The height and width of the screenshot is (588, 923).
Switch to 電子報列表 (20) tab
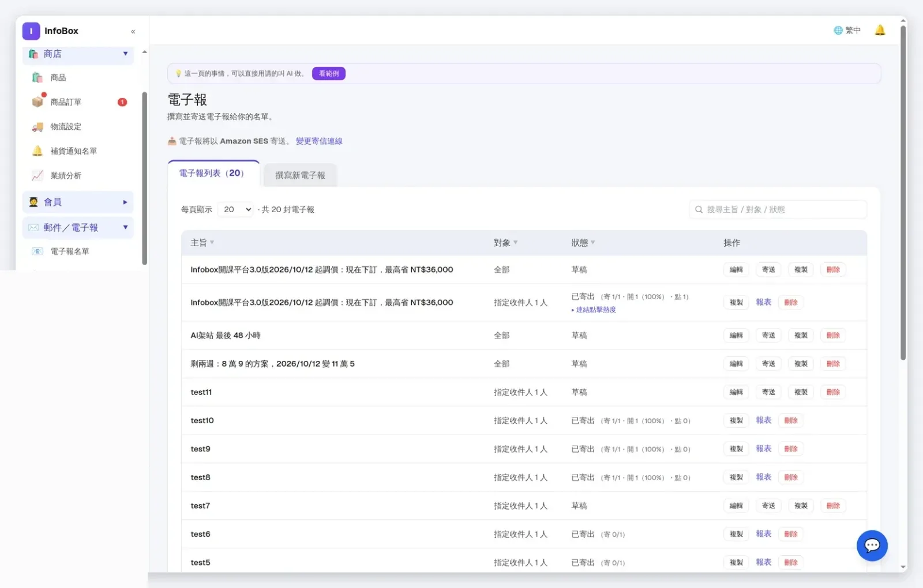213,174
